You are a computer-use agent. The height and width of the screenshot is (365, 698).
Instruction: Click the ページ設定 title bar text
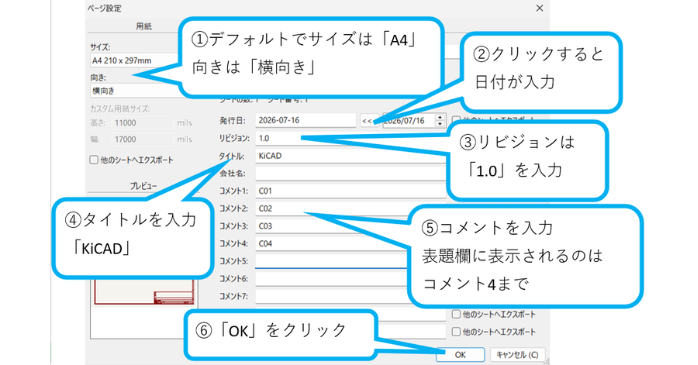[105, 8]
